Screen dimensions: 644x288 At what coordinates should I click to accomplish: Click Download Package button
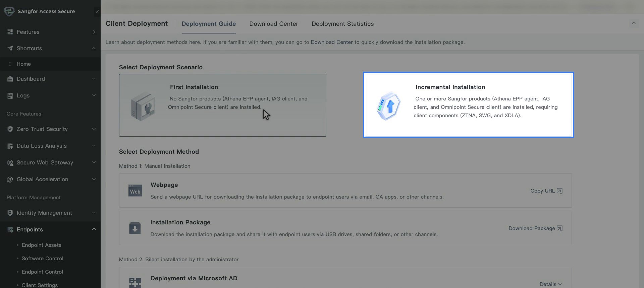(x=535, y=228)
